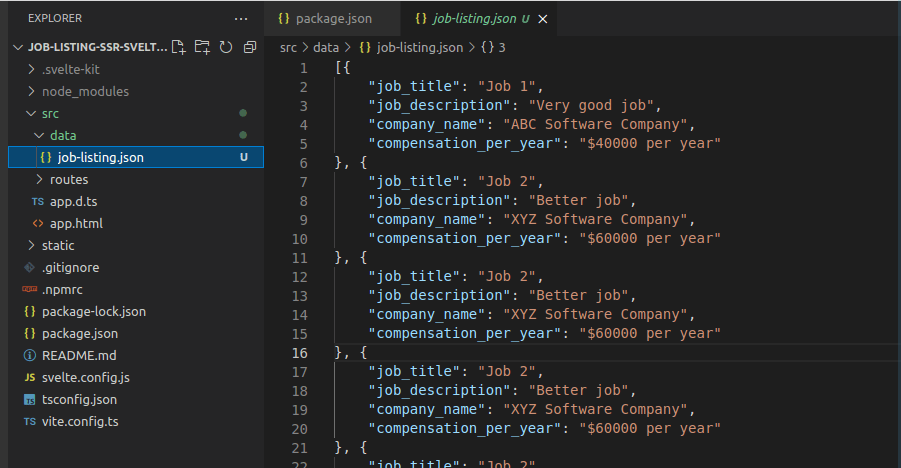Viewport: 901px width, 468px height.
Task: Click the JS icon beside svelte.config.js
Action: click(x=30, y=378)
